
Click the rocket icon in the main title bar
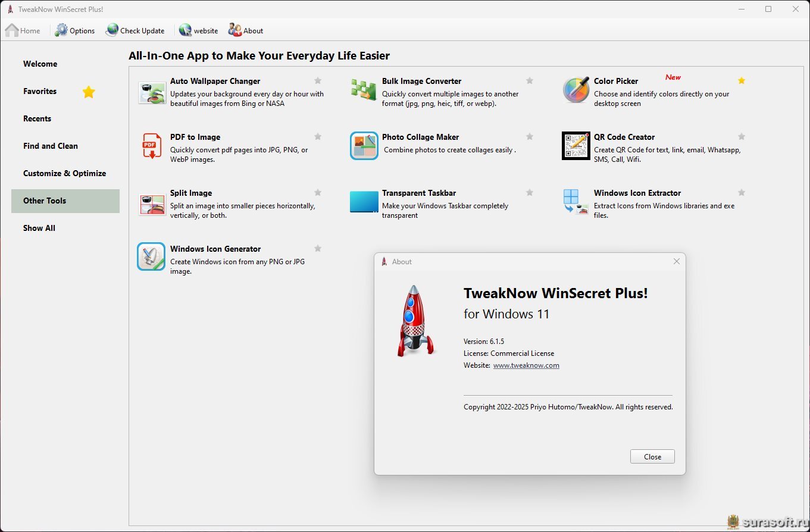point(10,9)
